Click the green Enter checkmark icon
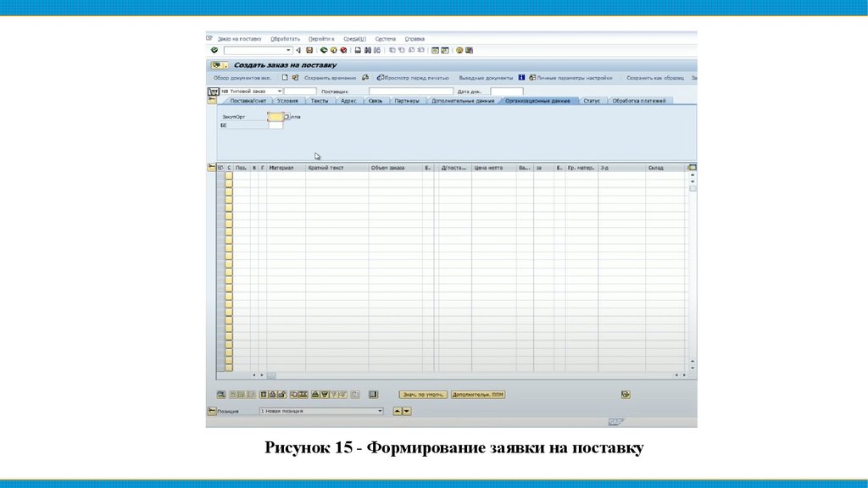The height and width of the screenshot is (488, 868). tap(214, 50)
